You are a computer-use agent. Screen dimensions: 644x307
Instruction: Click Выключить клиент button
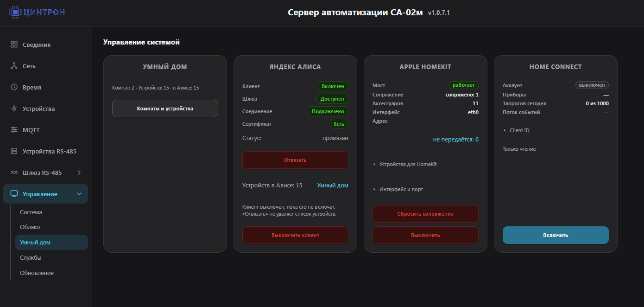coord(295,235)
